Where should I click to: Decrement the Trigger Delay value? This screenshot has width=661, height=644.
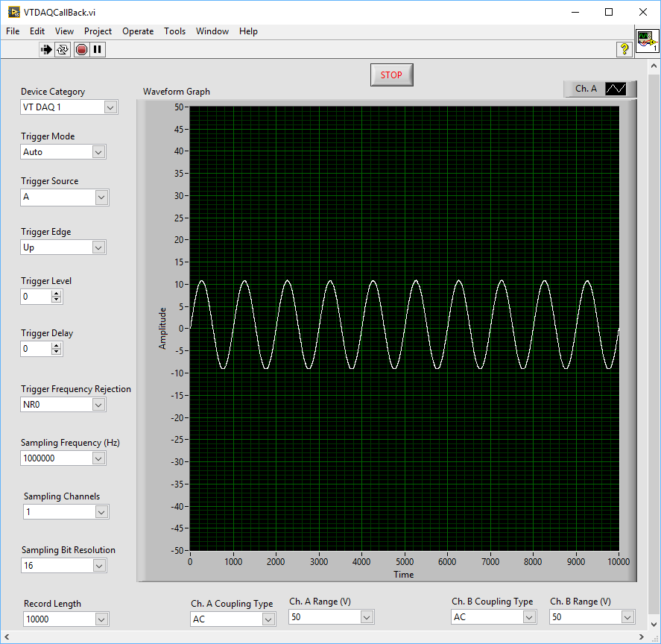57,352
